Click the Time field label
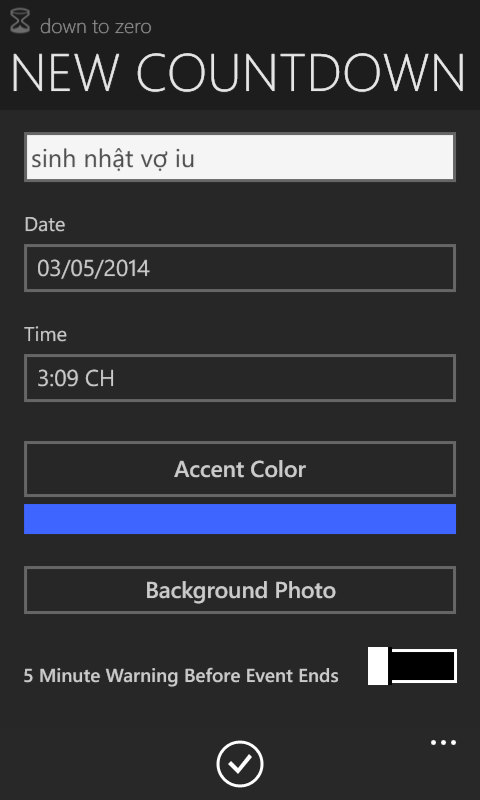The height and width of the screenshot is (800, 480). (x=45, y=334)
